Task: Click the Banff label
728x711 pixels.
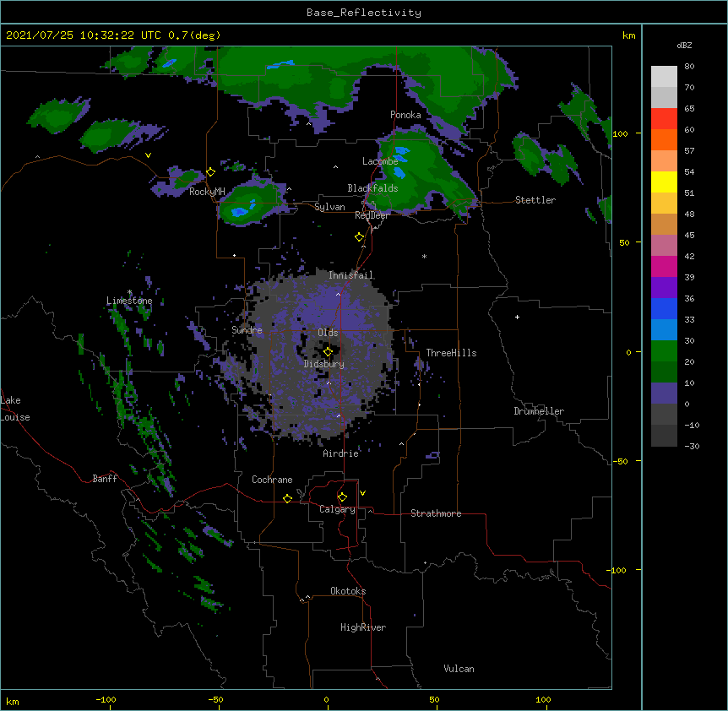Action: (x=105, y=479)
